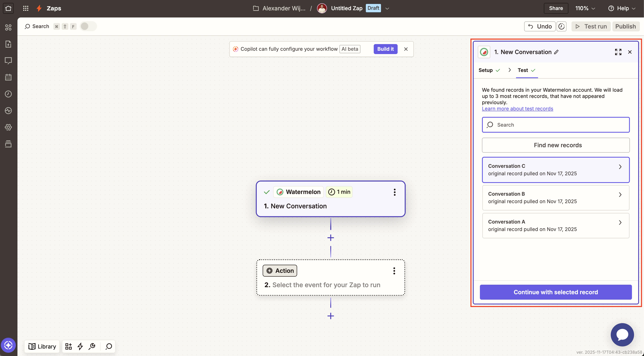Open the Alexander Wij... folder breadcrumb

284,8
